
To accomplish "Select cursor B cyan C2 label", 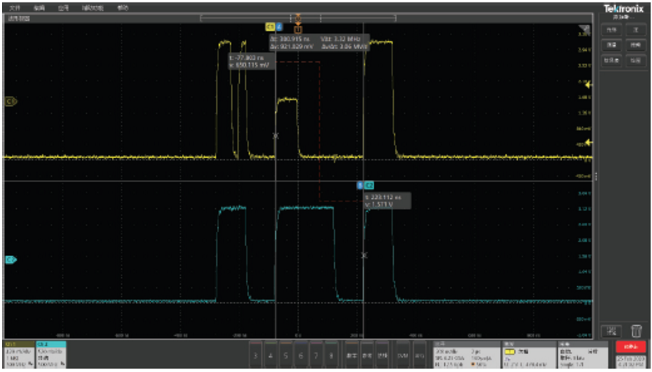I will click(368, 185).
